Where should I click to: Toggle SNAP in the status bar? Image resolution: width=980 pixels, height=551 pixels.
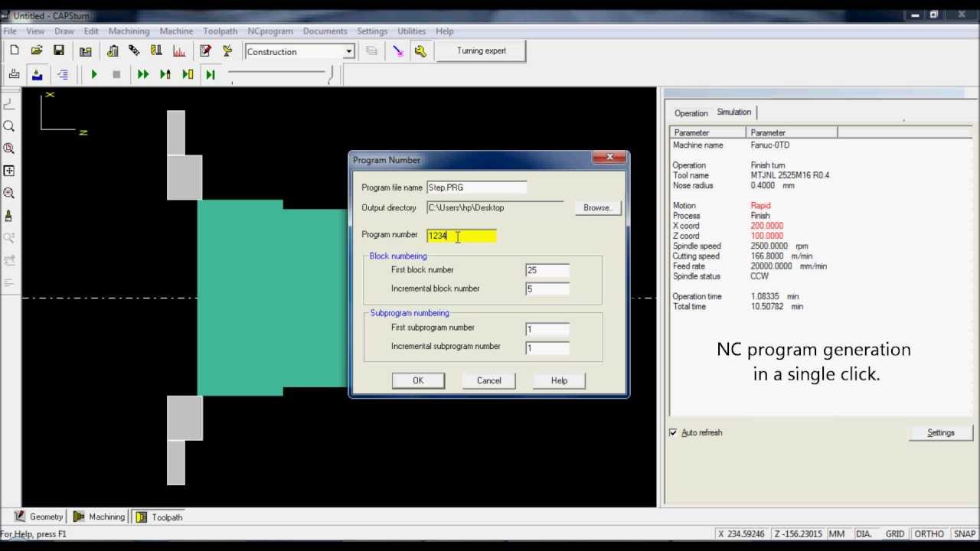pyautogui.click(x=964, y=533)
